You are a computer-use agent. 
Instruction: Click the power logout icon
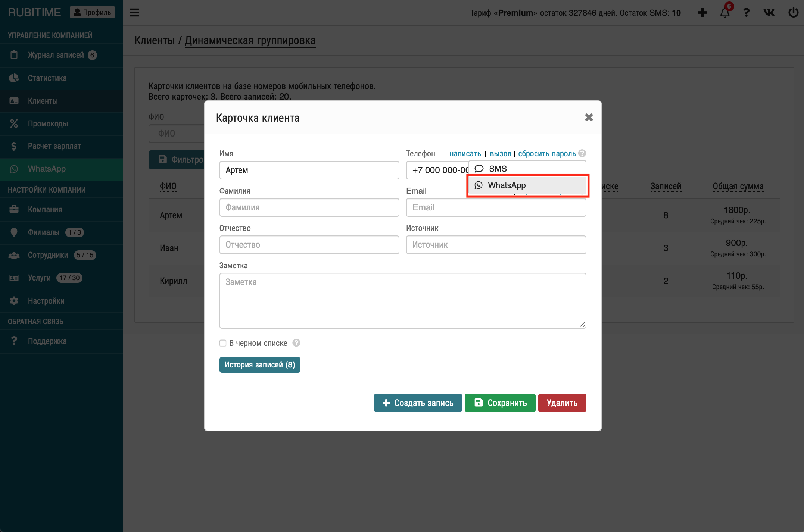[x=793, y=13]
